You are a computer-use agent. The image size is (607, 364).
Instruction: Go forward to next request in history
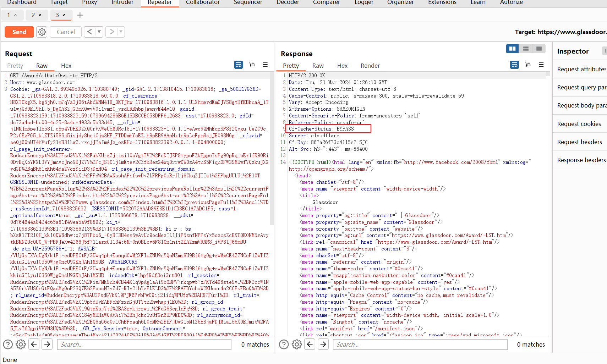(111, 32)
